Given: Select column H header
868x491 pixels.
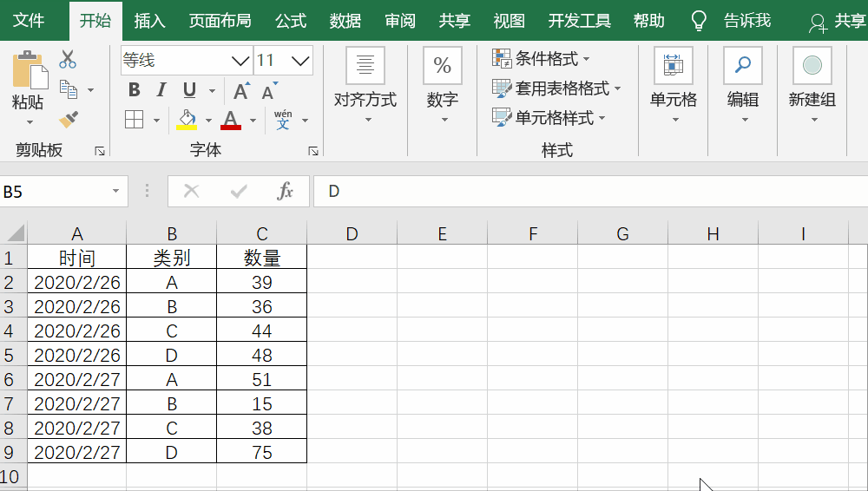Looking at the screenshot, I should tap(713, 233).
